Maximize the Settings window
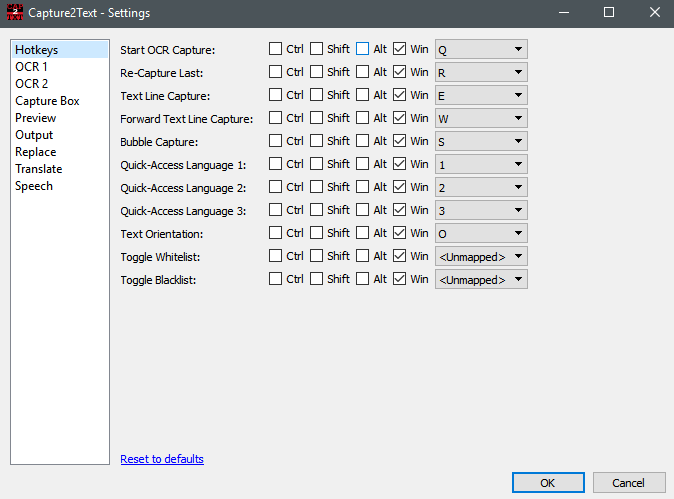The width and height of the screenshot is (674, 499). pos(609,12)
